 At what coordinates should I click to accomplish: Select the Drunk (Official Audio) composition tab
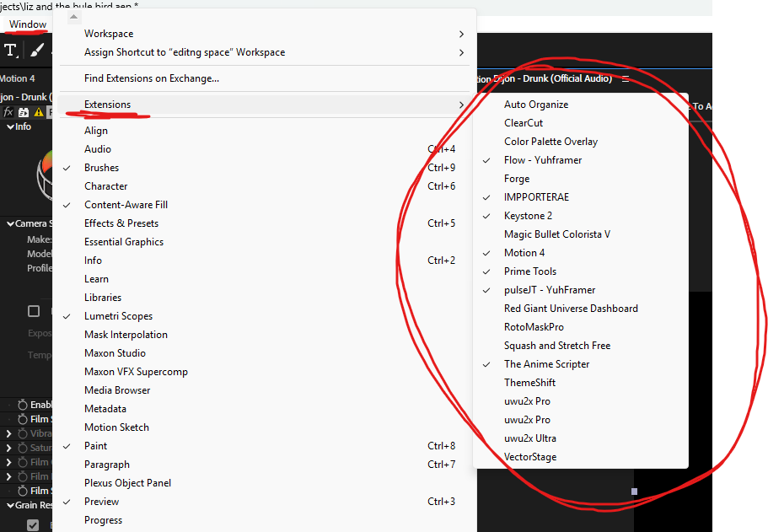tap(544, 78)
